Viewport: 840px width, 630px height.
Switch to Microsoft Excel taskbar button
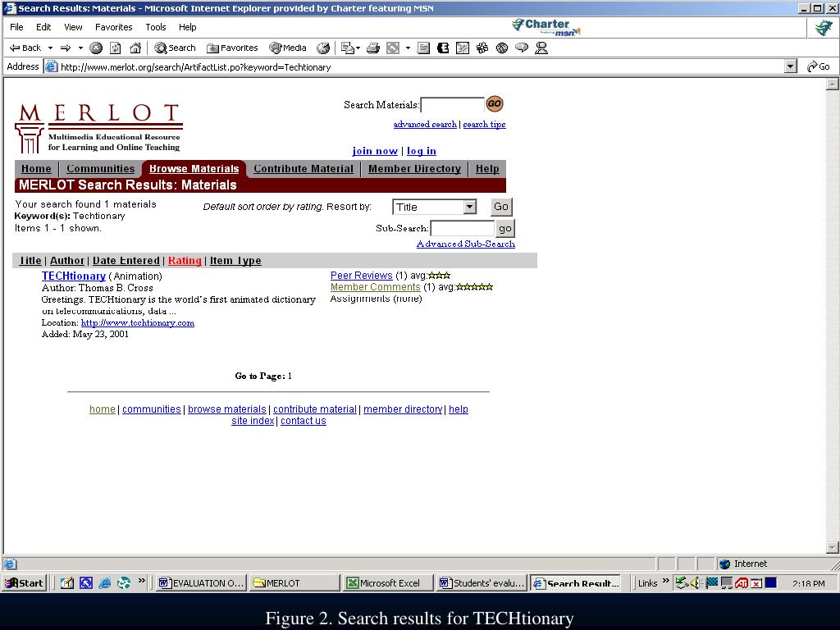387,583
